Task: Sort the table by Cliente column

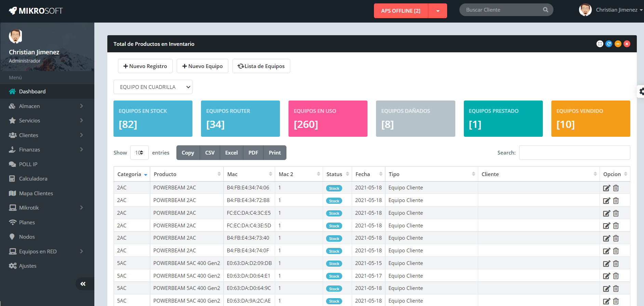Action: pos(539,174)
